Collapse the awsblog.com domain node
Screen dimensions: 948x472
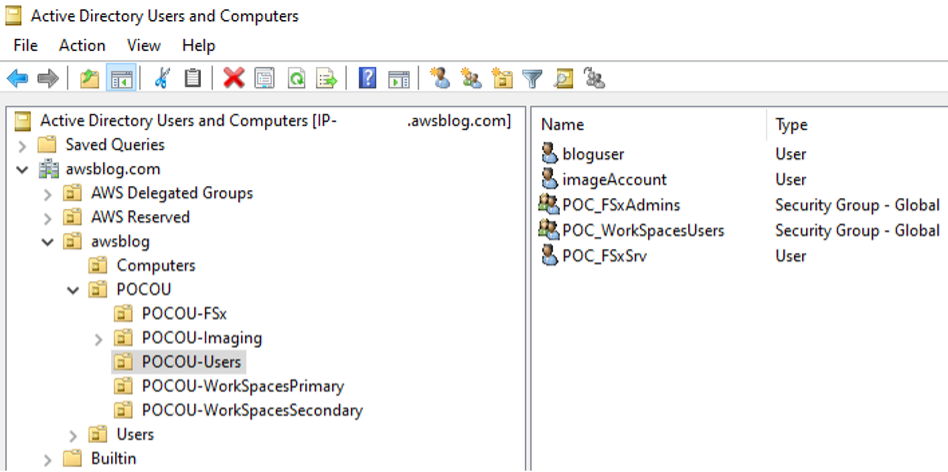coord(22,169)
